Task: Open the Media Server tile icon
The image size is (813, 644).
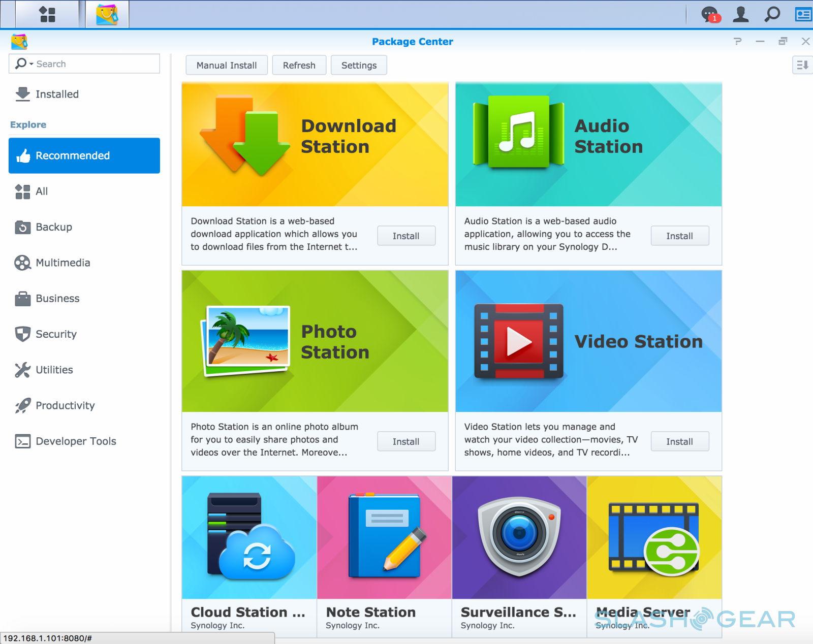Action: point(654,538)
